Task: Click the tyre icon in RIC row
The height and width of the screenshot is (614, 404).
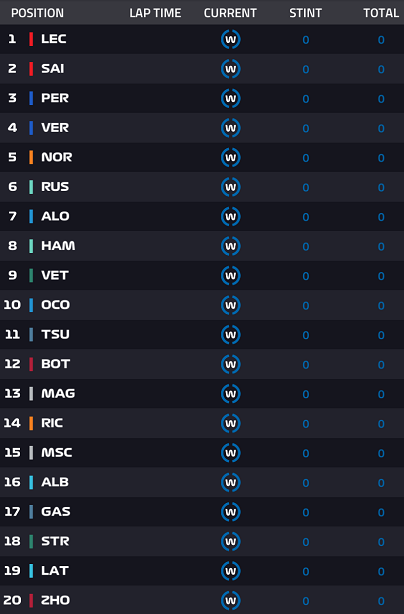Action: [x=231, y=423]
